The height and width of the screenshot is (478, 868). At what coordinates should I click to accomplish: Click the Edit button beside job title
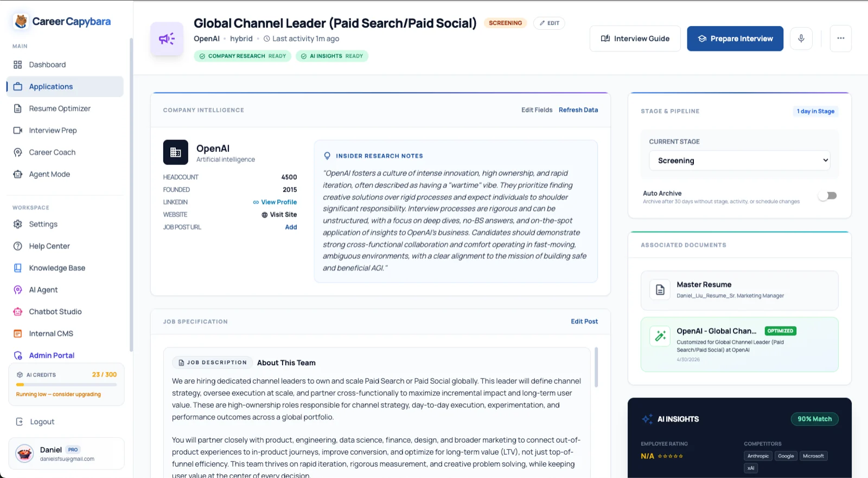click(549, 23)
